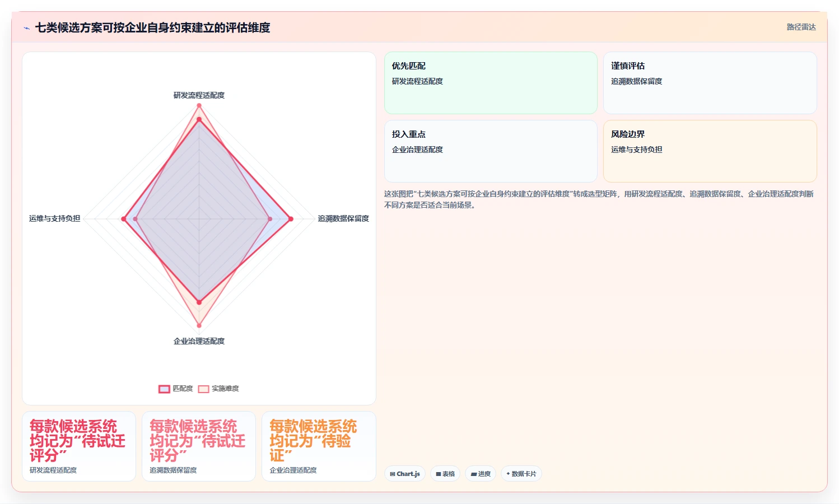Image resolution: width=839 pixels, height=504 pixels.
Task: Click the 实施难度 data point on the 运维与支持负担 axis
Action: click(x=135, y=219)
